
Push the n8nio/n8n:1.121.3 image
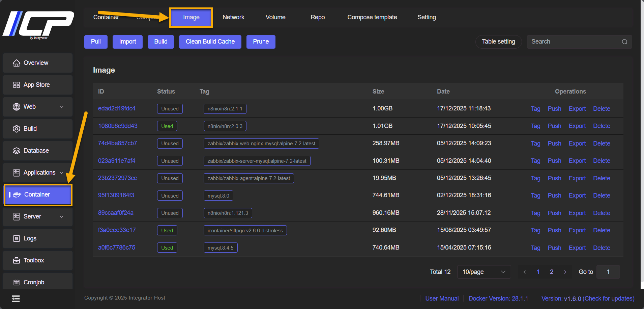click(x=554, y=213)
